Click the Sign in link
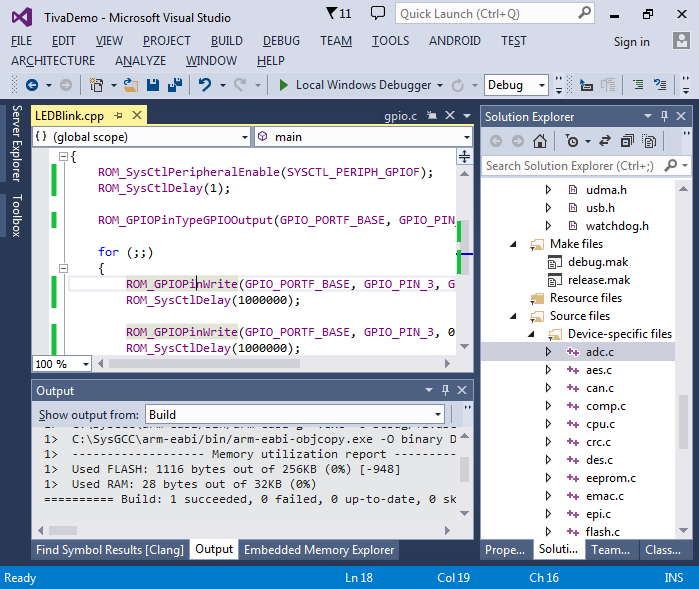The image size is (699, 589). [631, 41]
